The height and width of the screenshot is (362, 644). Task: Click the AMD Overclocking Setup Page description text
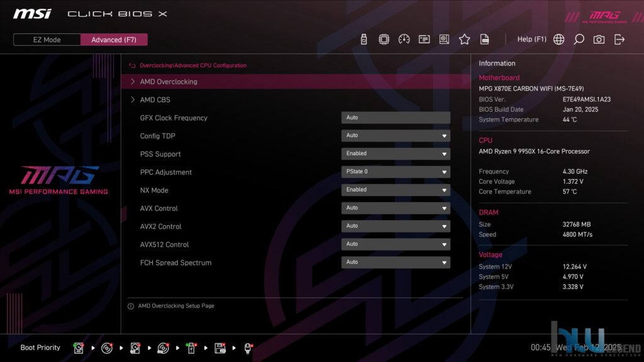(x=176, y=306)
